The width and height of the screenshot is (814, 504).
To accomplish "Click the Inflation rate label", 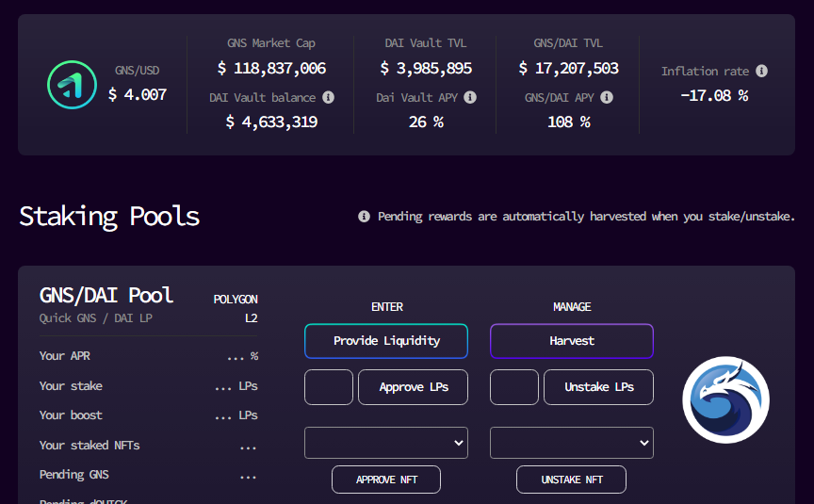I will 705,71.
